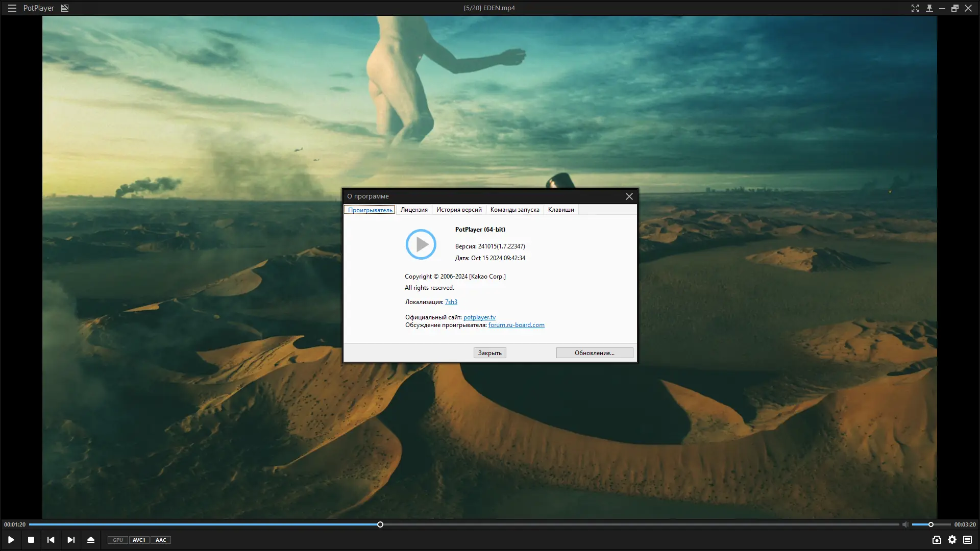Click the volume slider handle

point(931,524)
